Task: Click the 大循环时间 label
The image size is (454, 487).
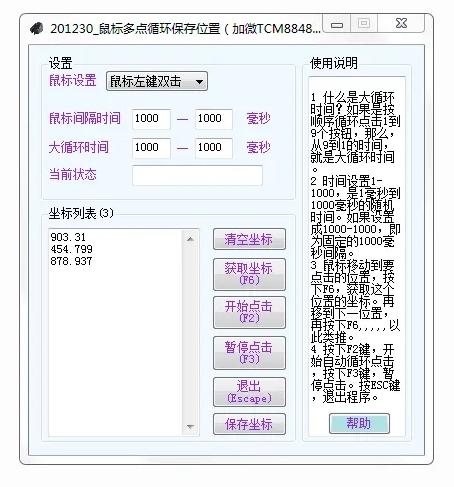Action: pos(79,147)
